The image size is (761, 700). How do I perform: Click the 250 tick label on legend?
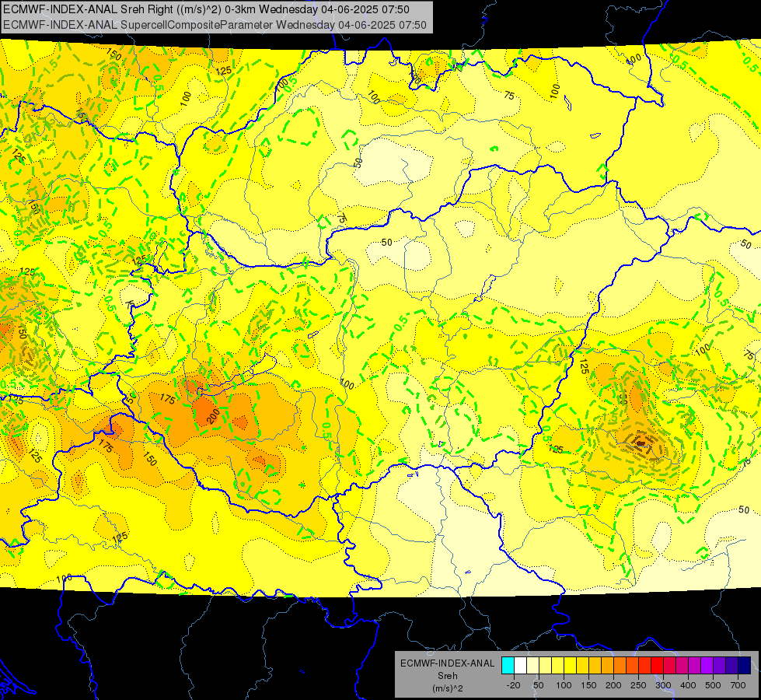coord(638,685)
